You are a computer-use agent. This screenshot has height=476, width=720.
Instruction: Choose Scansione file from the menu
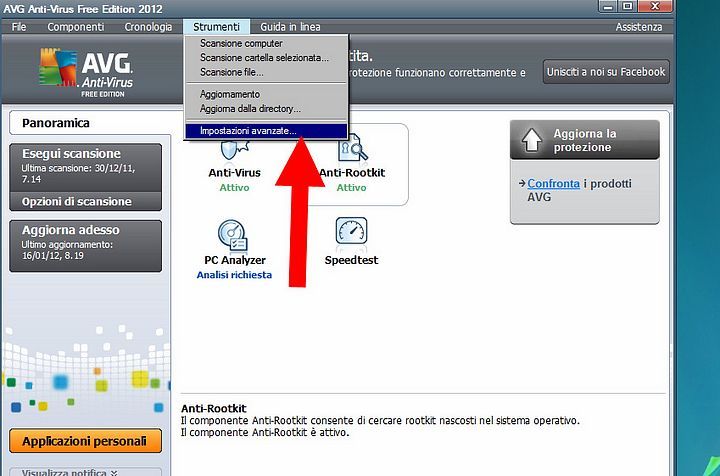(x=266, y=73)
